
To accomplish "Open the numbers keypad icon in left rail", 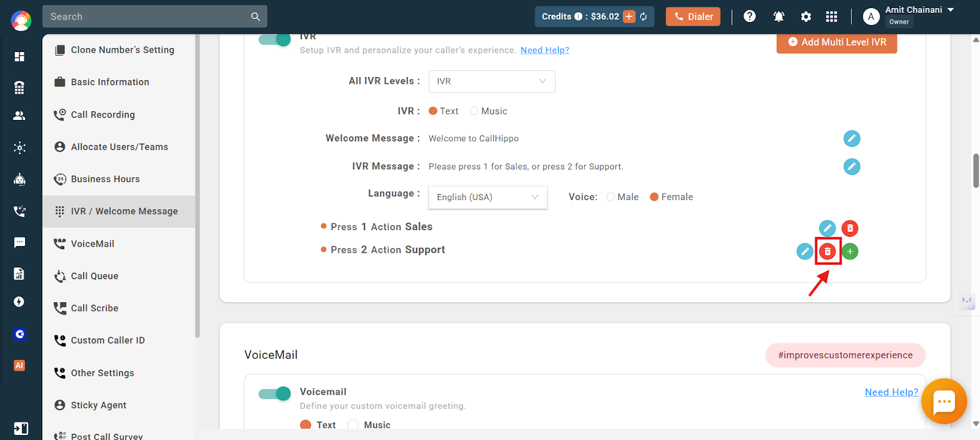I will (x=20, y=88).
